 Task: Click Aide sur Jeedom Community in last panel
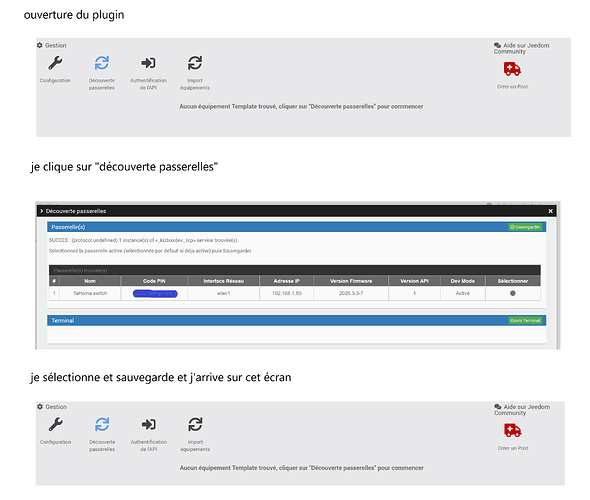(x=522, y=410)
